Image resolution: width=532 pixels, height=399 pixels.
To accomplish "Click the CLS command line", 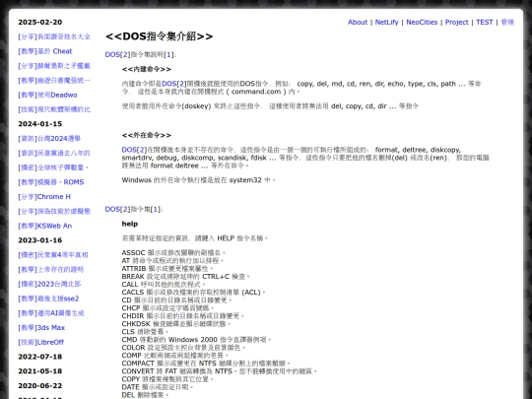I will click(x=145, y=331).
